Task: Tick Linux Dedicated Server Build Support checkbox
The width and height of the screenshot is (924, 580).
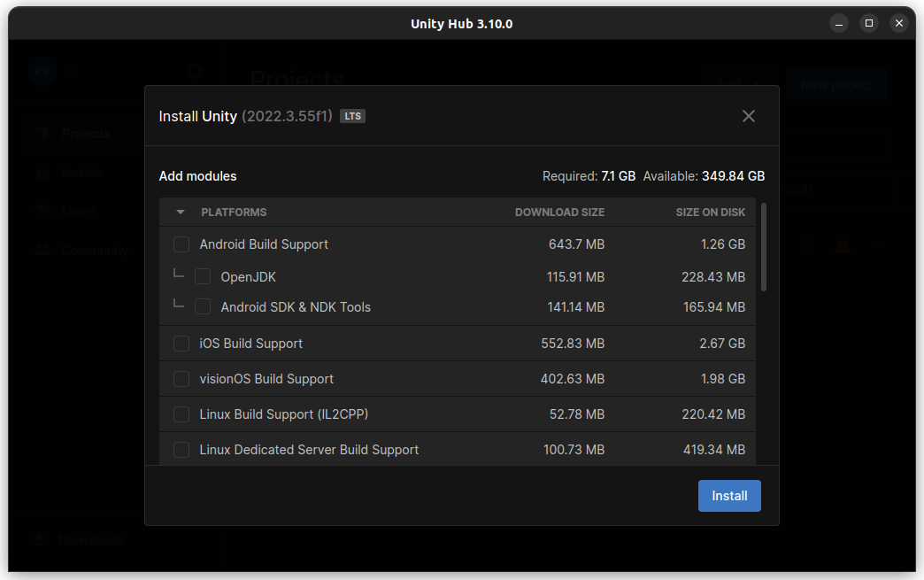Action: (x=181, y=450)
